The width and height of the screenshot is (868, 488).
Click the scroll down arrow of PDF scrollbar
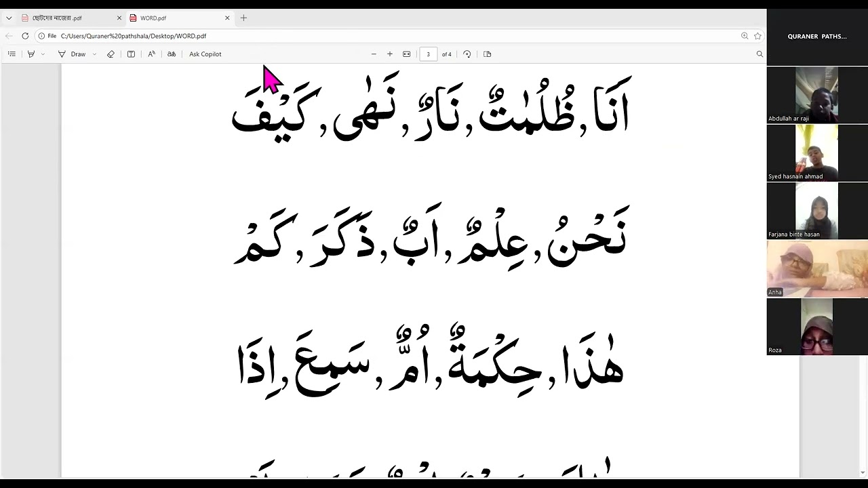(863, 472)
